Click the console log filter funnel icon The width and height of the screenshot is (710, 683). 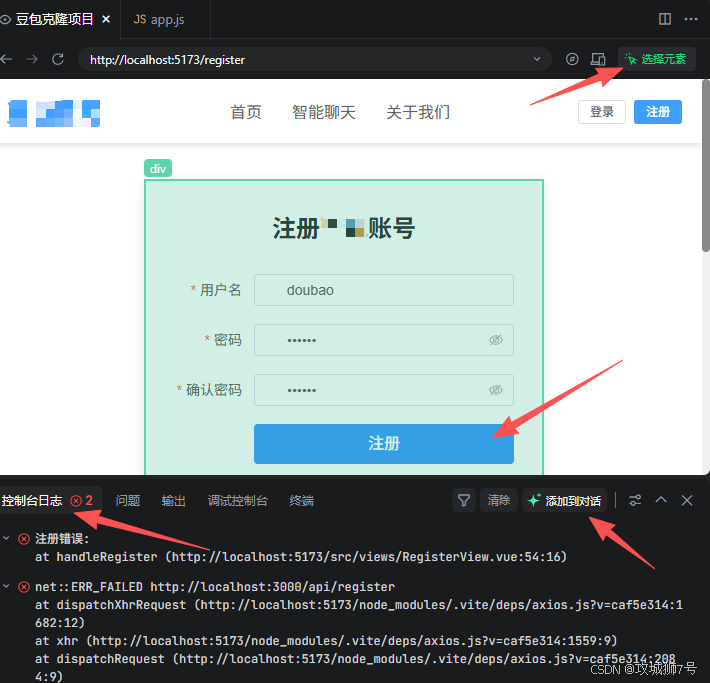(x=464, y=500)
